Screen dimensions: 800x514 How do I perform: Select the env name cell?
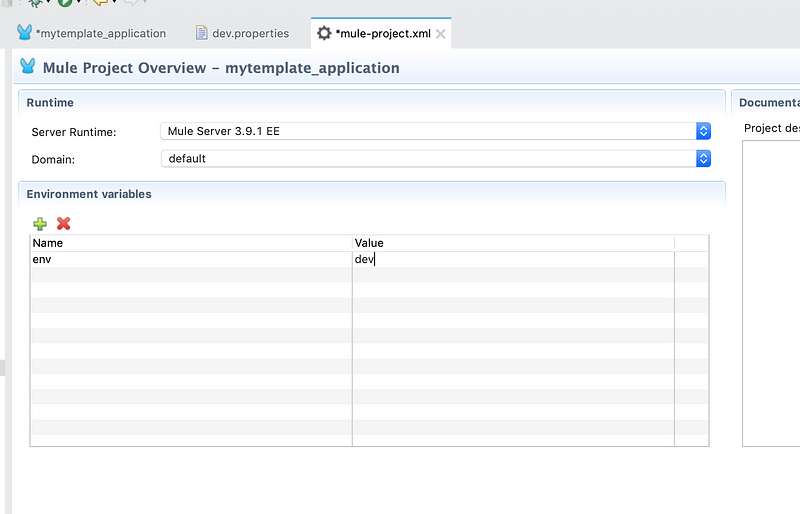click(x=191, y=259)
